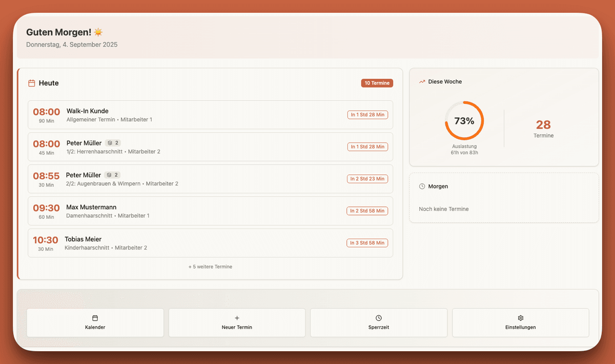Click the Sperrzeit button
The width and height of the screenshot is (615, 364).
(378, 323)
